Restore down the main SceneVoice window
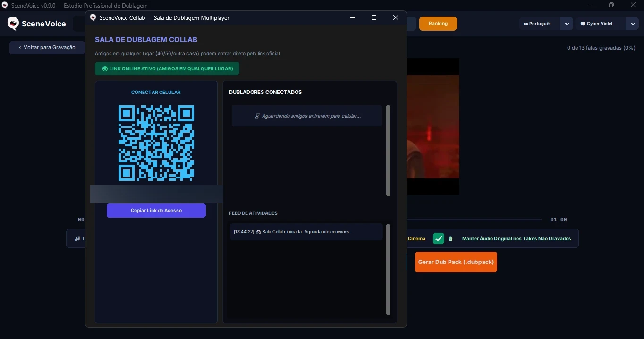 (x=611, y=5)
